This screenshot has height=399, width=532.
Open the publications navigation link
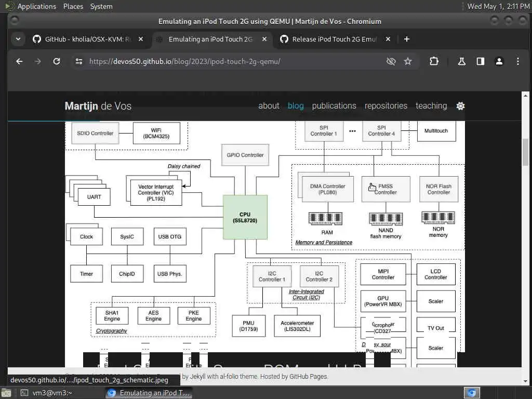(334, 106)
